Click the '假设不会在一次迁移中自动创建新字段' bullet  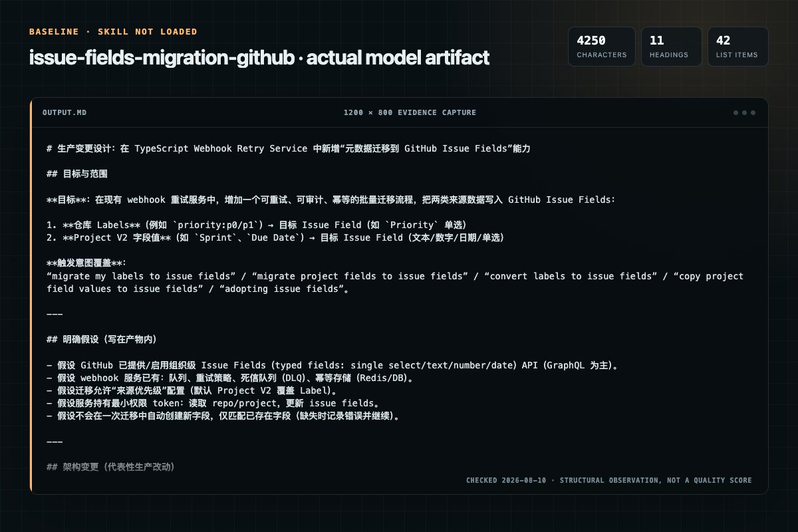click(223, 416)
